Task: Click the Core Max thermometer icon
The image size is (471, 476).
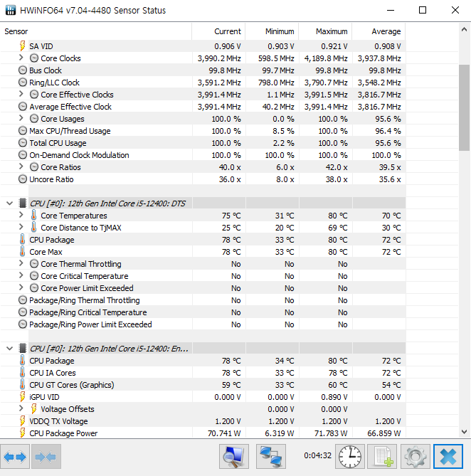Action: click(x=23, y=252)
